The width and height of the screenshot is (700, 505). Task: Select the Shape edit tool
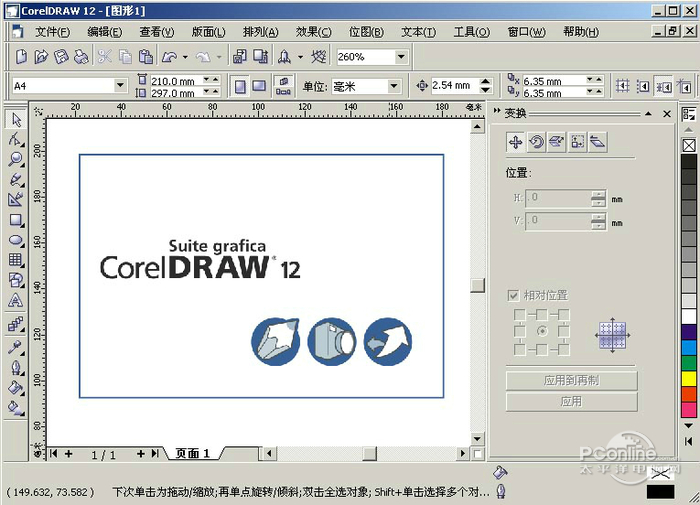tap(16, 139)
